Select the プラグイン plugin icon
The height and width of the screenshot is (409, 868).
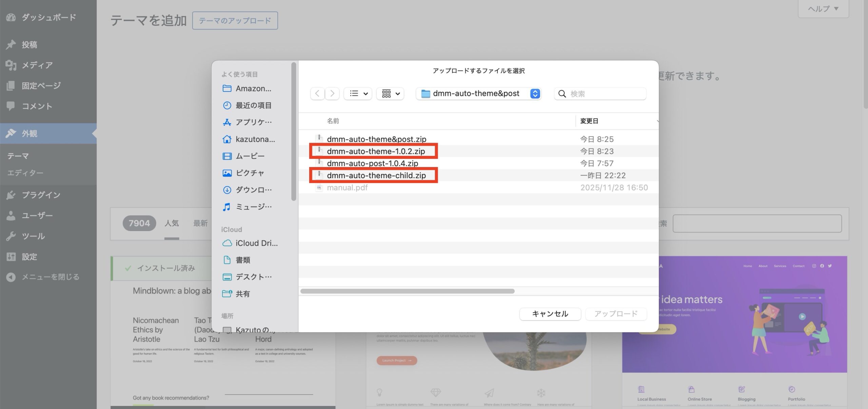coord(11,195)
